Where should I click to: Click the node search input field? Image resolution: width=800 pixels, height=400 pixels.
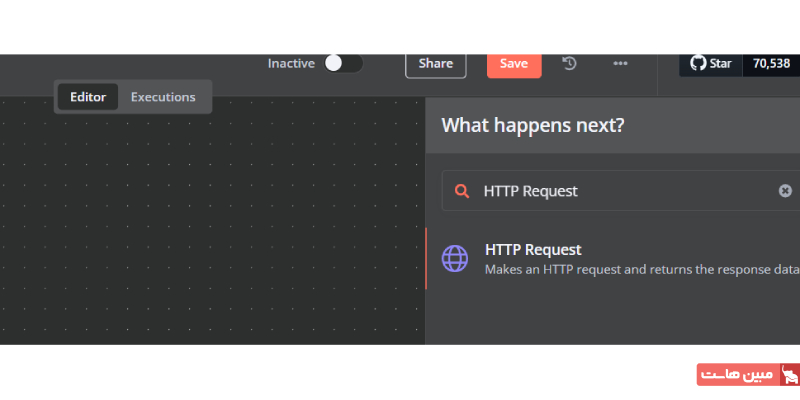point(620,191)
